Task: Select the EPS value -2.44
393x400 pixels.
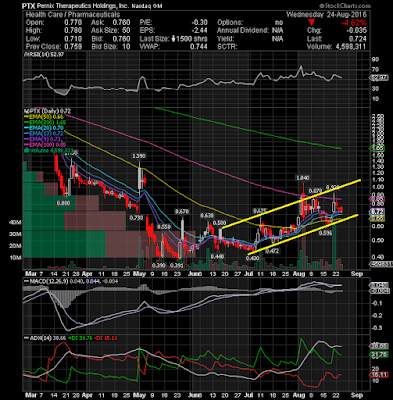Action: (199, 31)
